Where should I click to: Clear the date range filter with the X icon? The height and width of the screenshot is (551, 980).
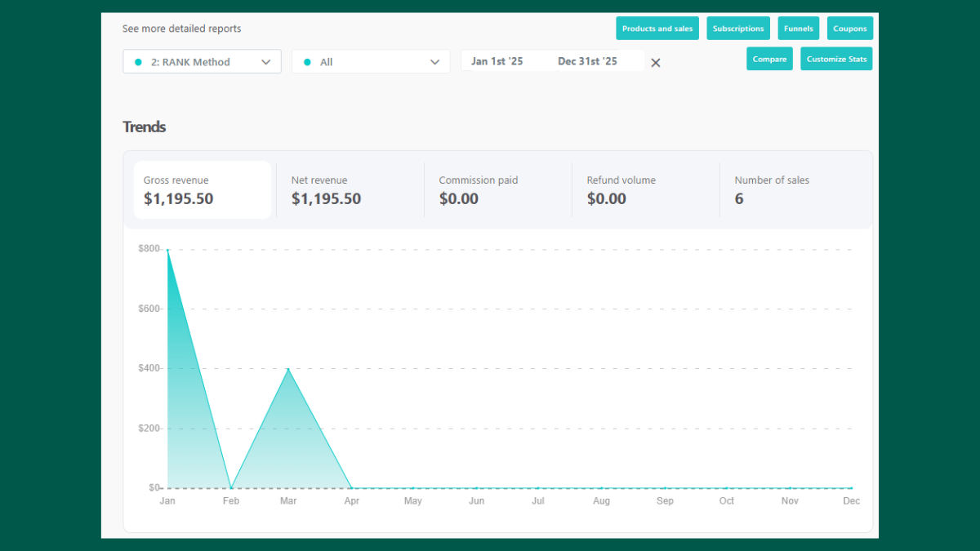pos(655,62)
